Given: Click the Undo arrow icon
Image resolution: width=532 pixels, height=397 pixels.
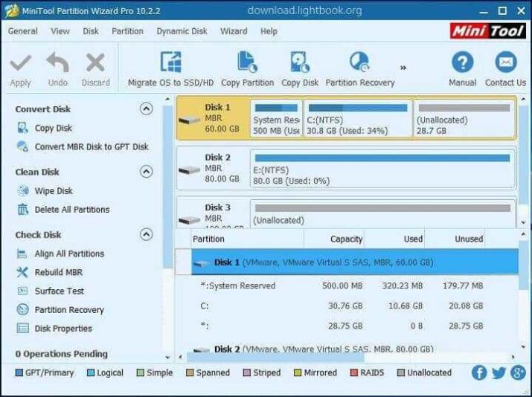Looking at the screenshot, I should [x=58, y=62].
